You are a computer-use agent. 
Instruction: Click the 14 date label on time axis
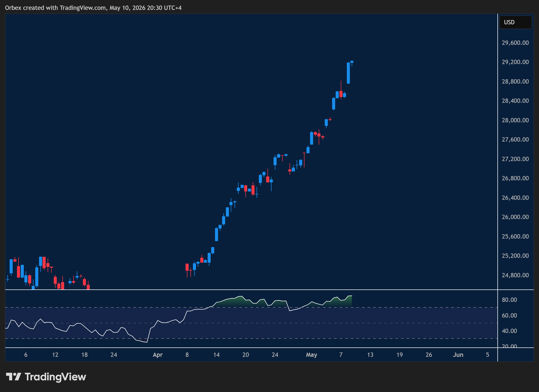pos(216,355)
